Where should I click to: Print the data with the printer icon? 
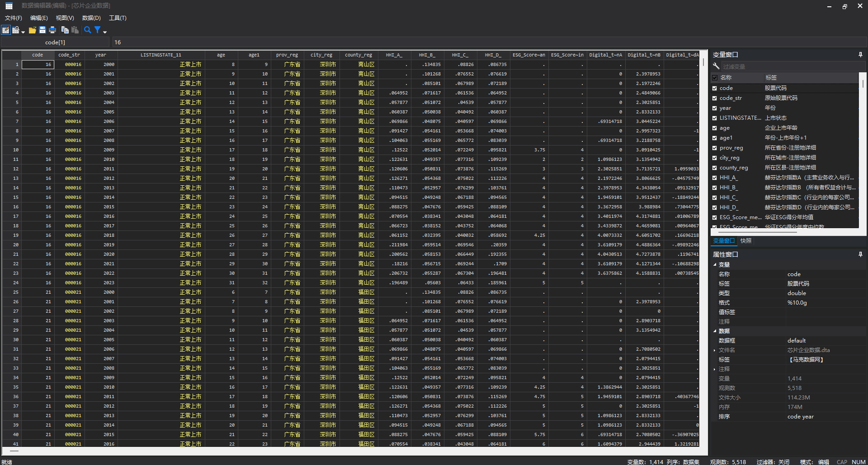(x=52, y=30)
